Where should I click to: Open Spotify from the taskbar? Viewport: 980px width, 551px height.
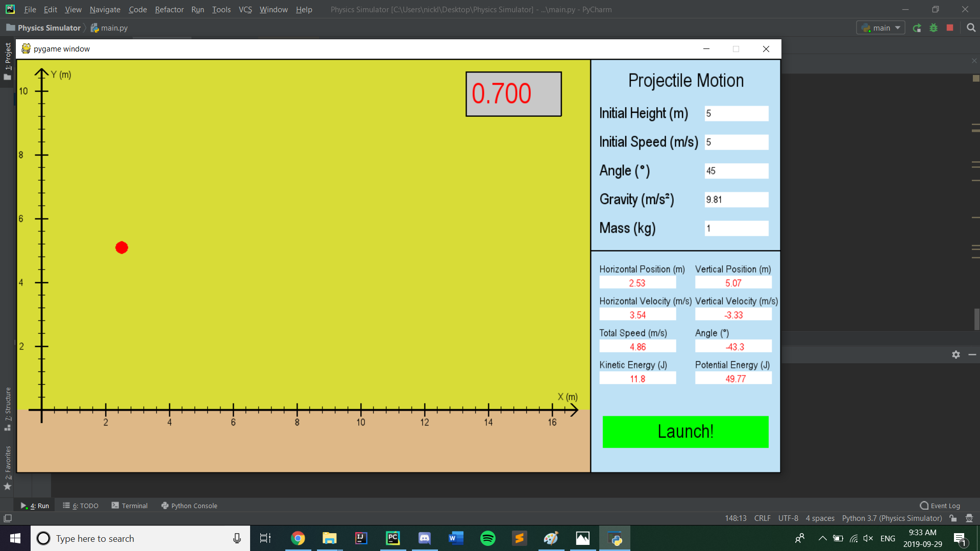point(488,538)
